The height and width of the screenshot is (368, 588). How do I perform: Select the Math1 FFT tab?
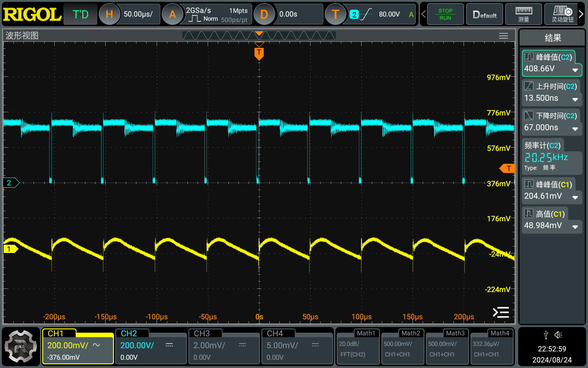click(x=357, y=346)
